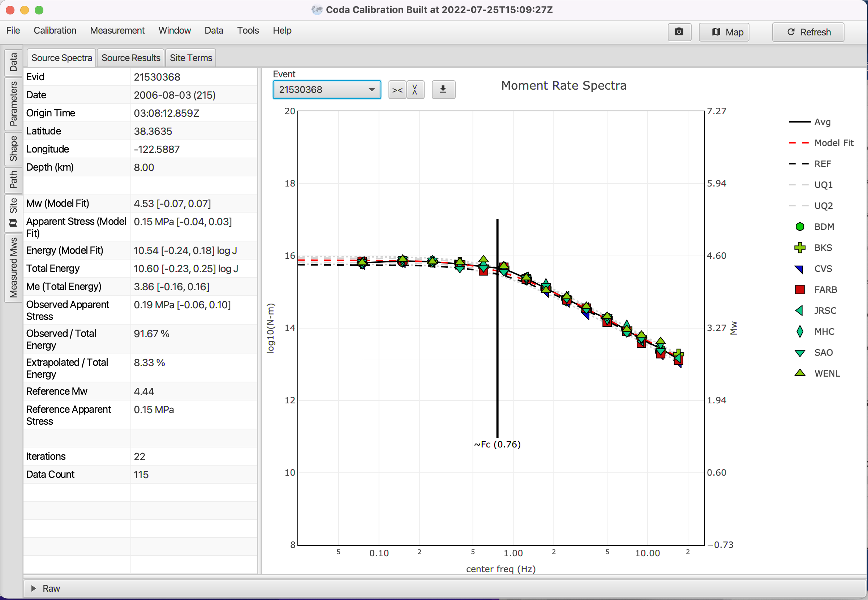Click the Total Energy 10.60 log J value
The width and height of the screenshot is (868, 600).
tap(186, 269)
